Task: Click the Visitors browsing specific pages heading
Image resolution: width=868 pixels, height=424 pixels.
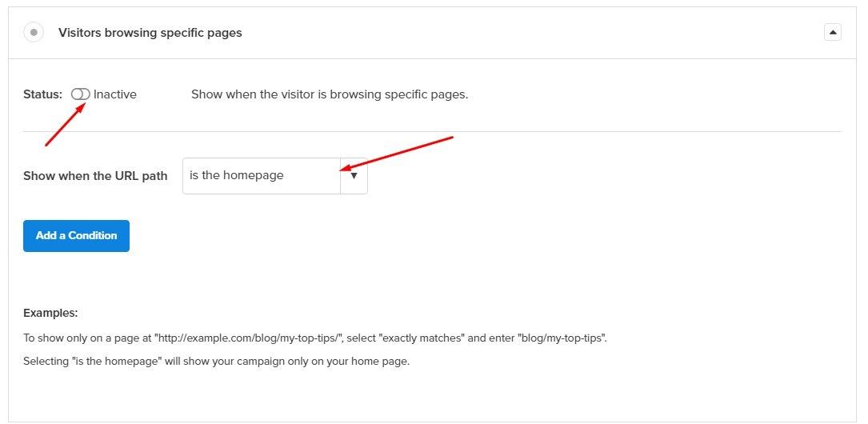Action: tap(150, 33)
